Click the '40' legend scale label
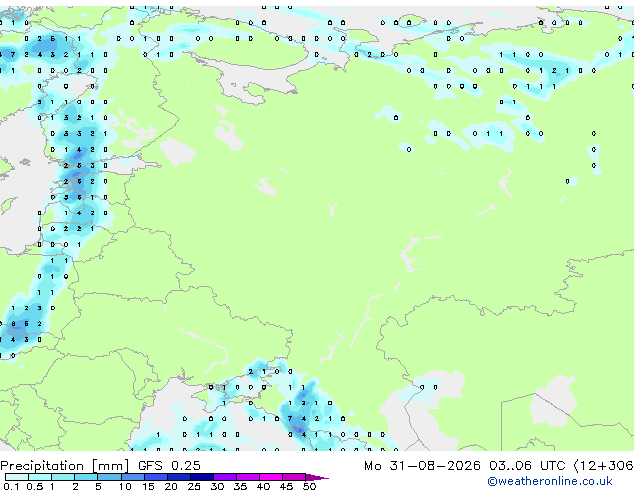The width and height of the screenshot is (634, 490). (264, 486)
